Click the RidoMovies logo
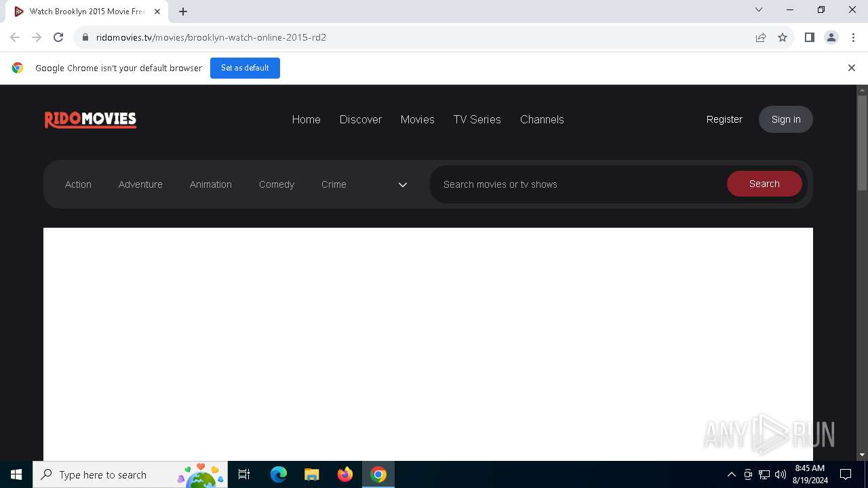868x488 pixels. [x=90, y=120]
